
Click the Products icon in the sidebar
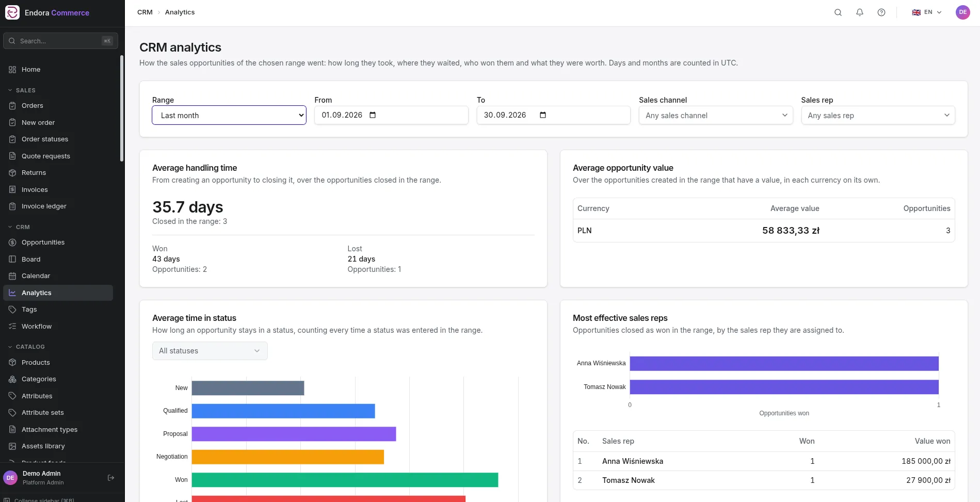[x=12, y=363]
